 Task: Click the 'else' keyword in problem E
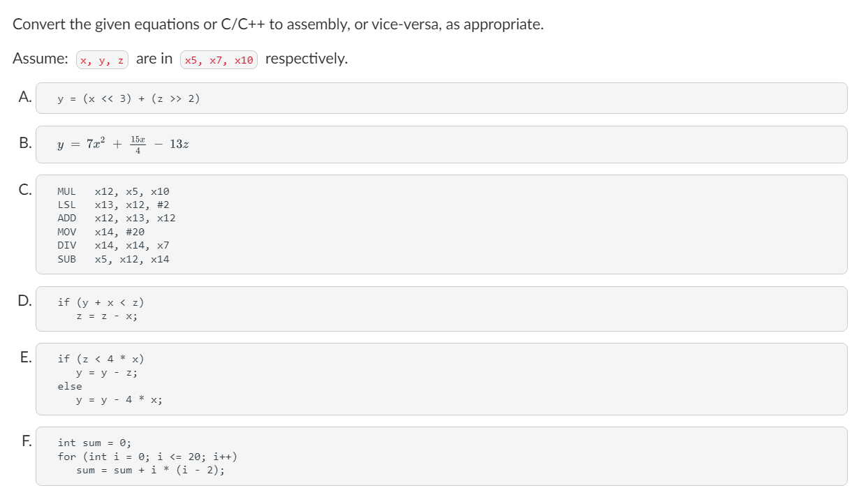[70, 386]
